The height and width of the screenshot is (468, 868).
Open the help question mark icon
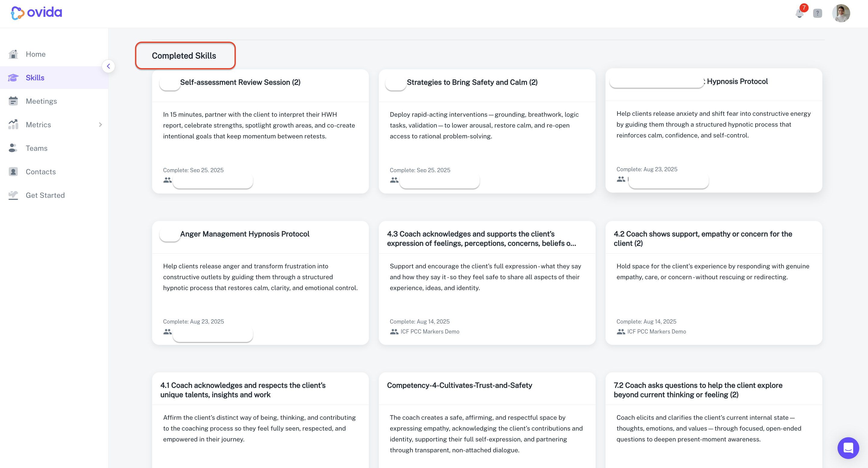tap(817, 13)
